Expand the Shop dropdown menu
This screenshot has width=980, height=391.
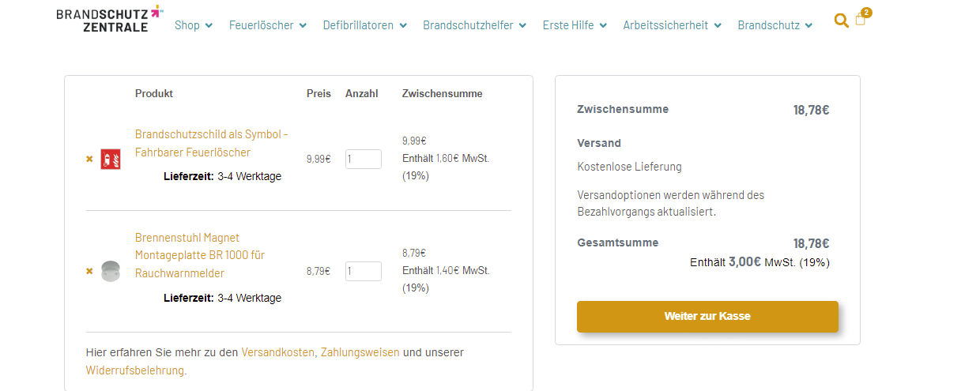(x=194, y=25)
